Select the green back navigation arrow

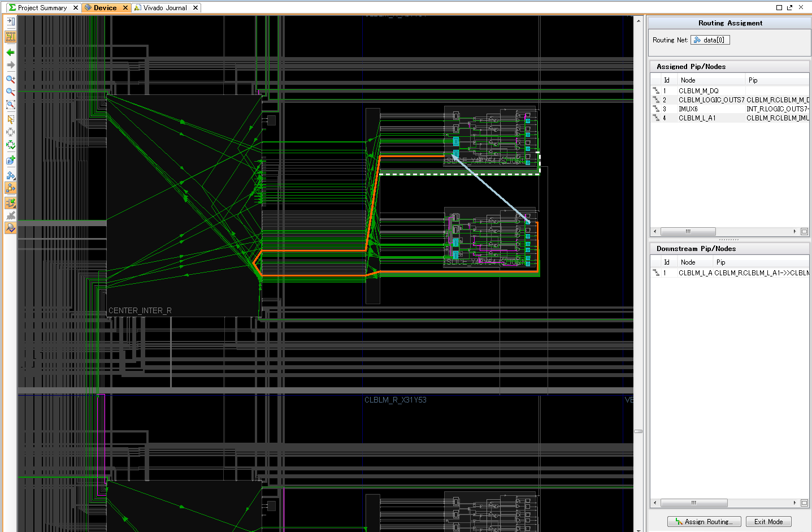pyautogui.click(x=10, y=52)
